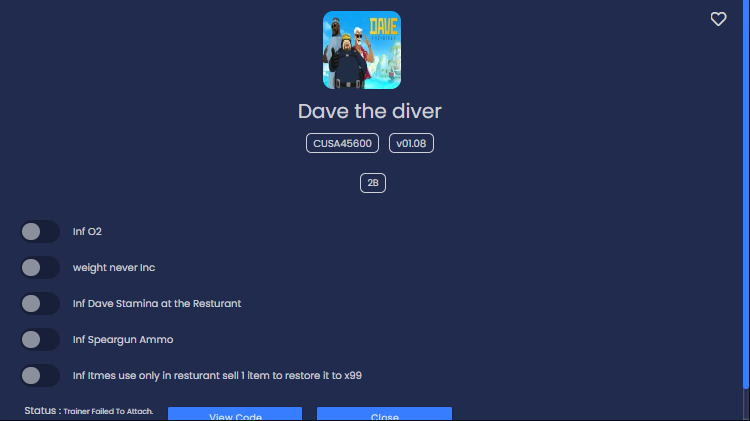This screenshot has width=750, height=421.
Task: Click the Inf Speargun Ammo label
Action: click(123, 340)
